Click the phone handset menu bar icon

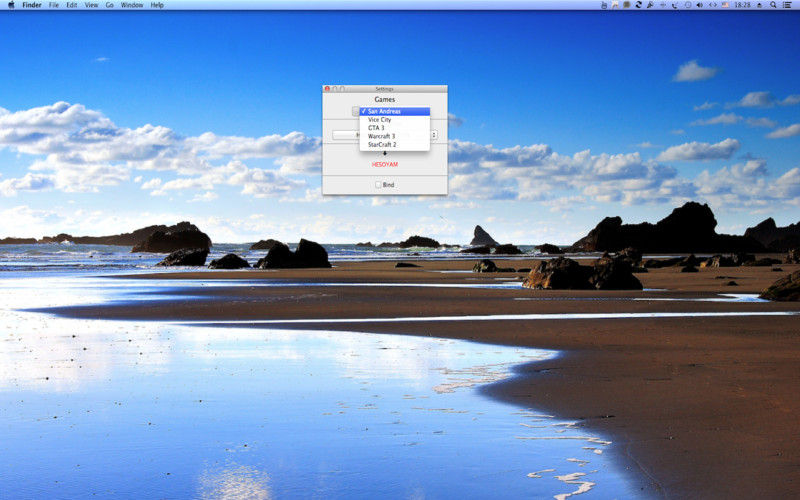(674, 5)
